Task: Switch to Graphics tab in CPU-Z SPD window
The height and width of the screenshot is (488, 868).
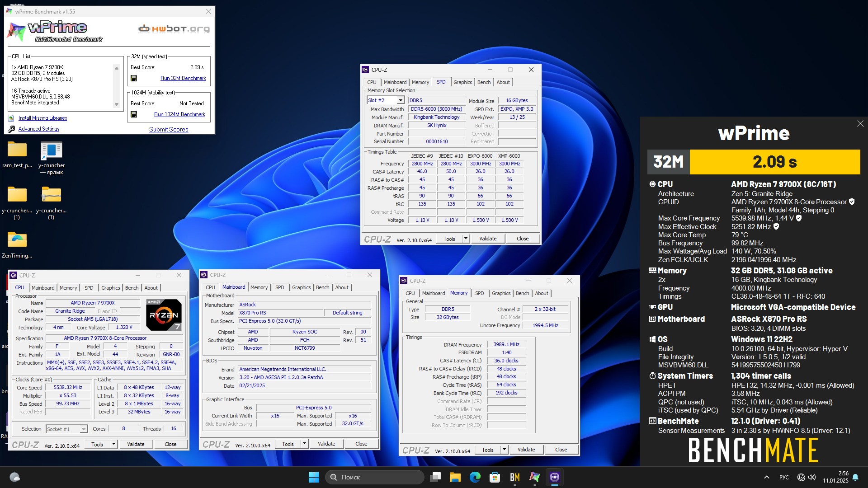Action: [462, 82]
